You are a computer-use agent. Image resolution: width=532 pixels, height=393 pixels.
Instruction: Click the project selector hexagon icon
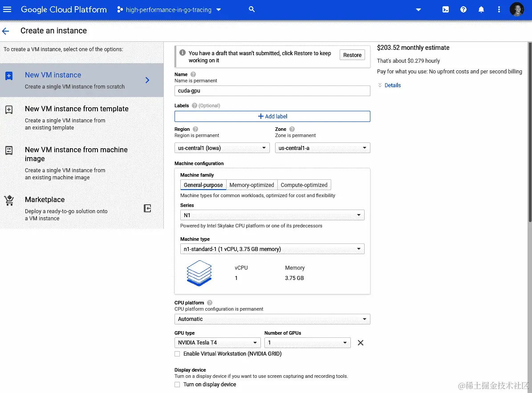click(x=119, y=9)
